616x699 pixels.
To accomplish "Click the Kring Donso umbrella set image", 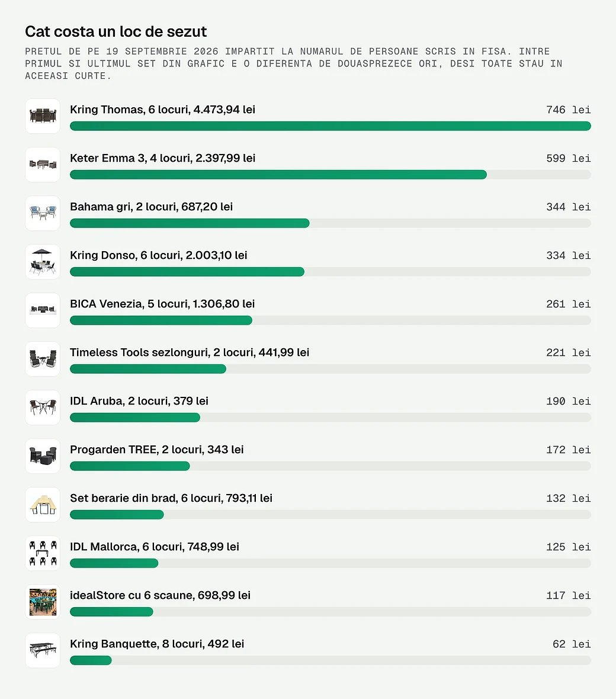I will (43, 262).
